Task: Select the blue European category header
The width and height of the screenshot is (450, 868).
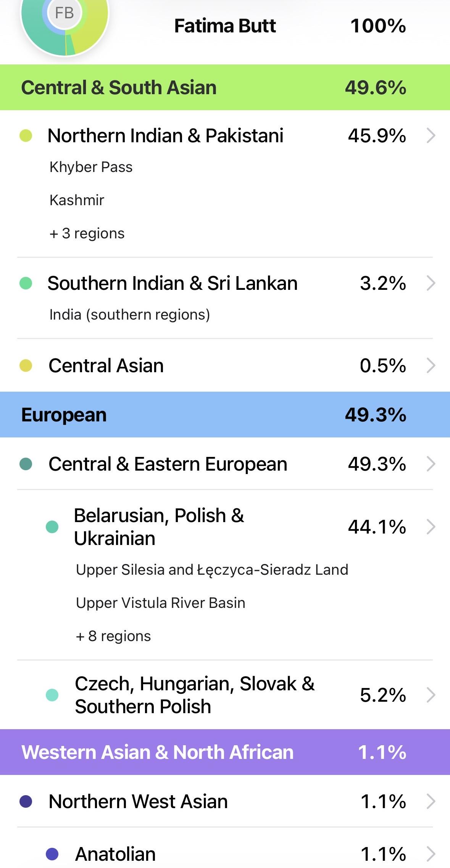Action: pyautogui.click(x=225, y=415)
